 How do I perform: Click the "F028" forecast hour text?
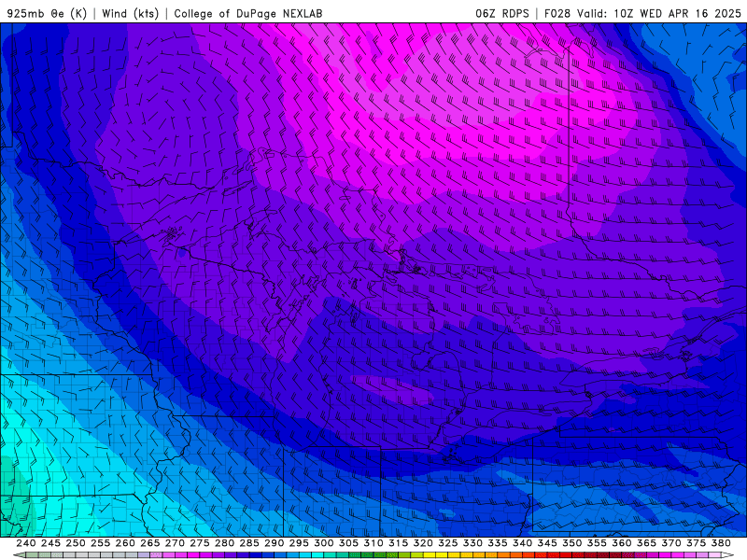(557, 13)
